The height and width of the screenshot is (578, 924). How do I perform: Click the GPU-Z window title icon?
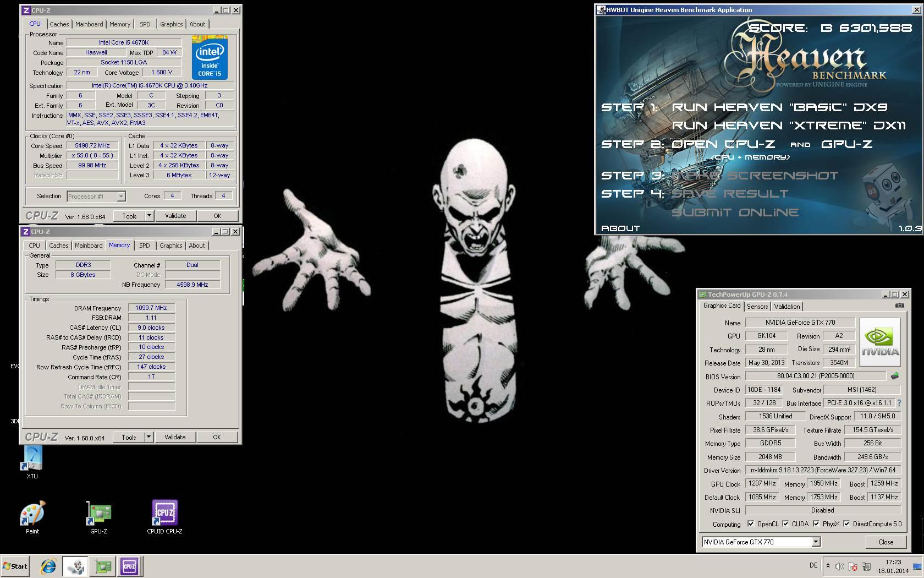click(x=702, y=295)
